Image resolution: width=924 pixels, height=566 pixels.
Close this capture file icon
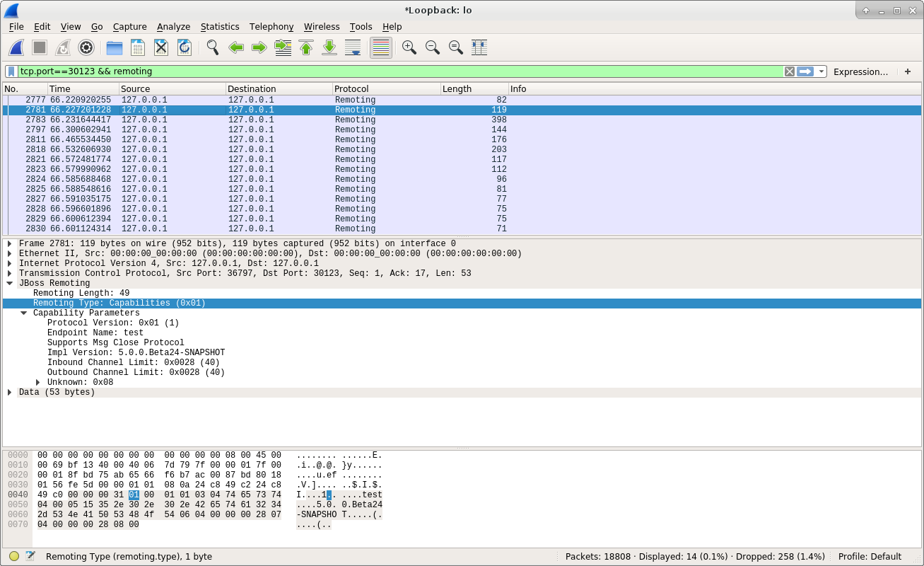(161, 47)
